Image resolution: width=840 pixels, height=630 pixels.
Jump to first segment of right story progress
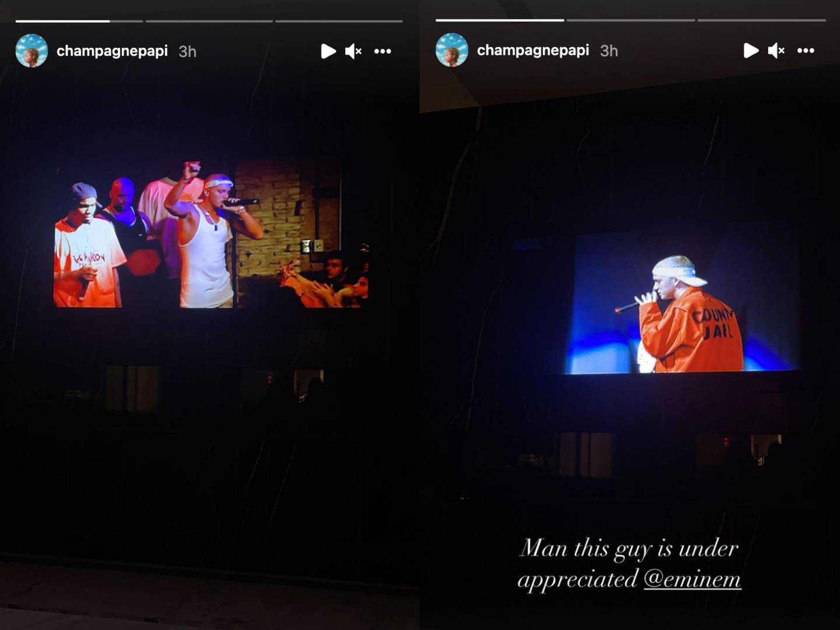tap(500, 20)
